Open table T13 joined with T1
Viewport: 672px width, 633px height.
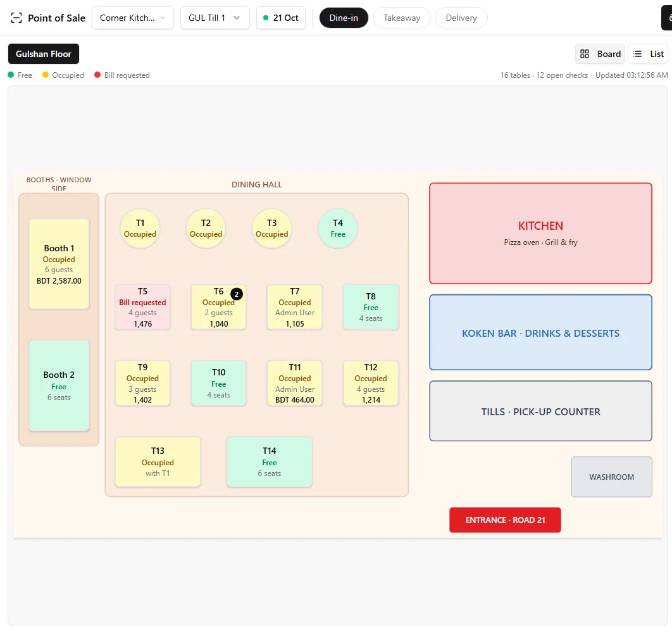click(x=158, y=462)
